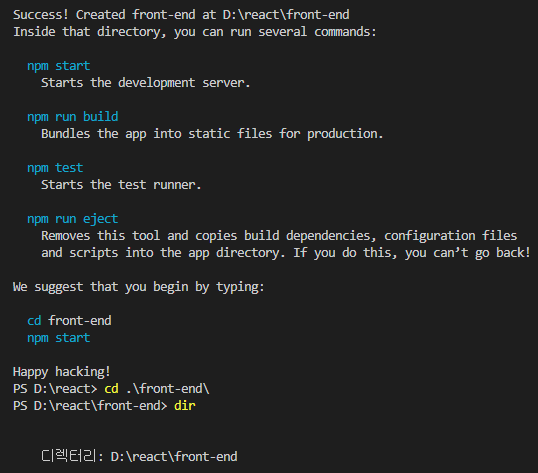Click 'We suggest that you begin by typing' line
This screenshot has height=473, width=538.
[139, 287]
